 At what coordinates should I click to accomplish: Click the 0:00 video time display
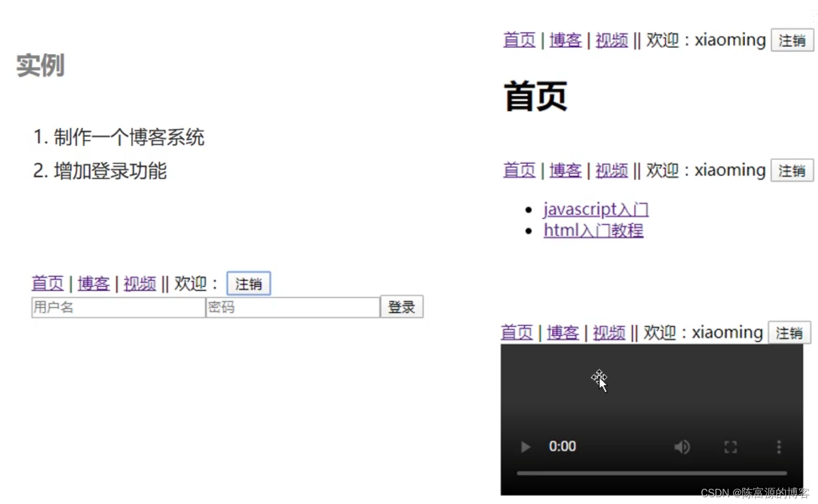(x=562, y=447)
